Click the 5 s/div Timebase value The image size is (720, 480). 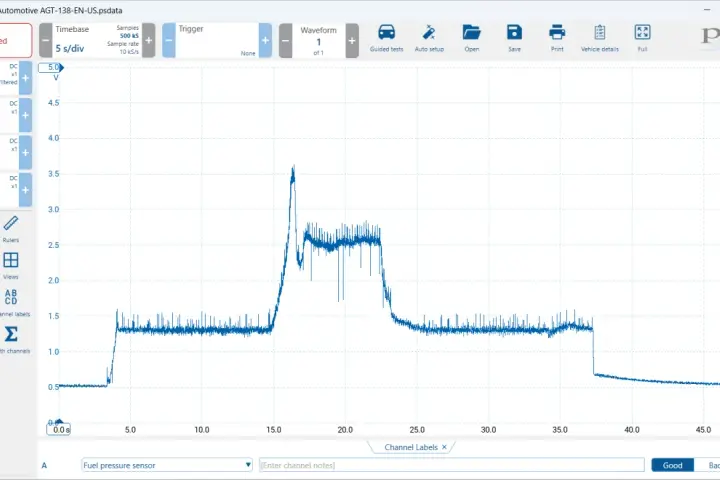[70, 48]
